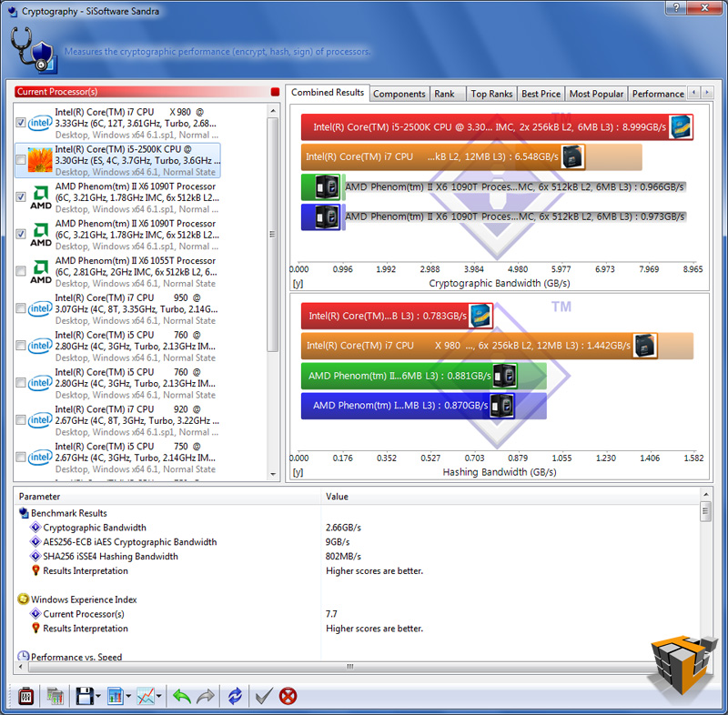Uncheck the Intel Core i7 X 980 checkbox
The width and height of the screenshot is (728, 715).
[20, 123]
